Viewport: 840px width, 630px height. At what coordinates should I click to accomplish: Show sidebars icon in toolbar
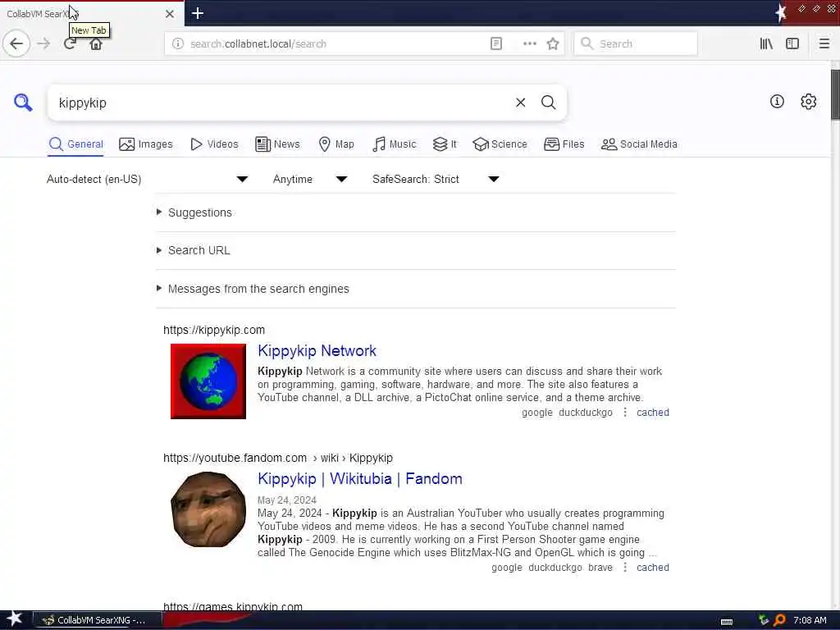click(792, 43)
